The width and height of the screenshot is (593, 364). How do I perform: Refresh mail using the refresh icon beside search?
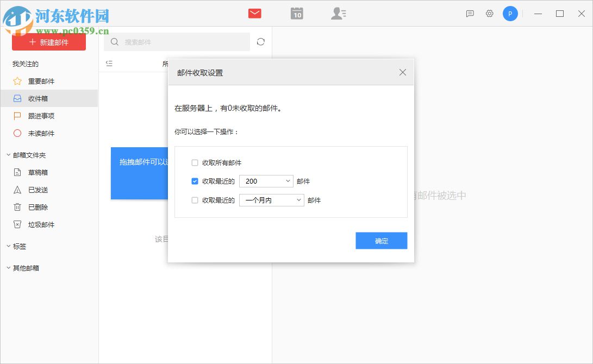point(260,41)
